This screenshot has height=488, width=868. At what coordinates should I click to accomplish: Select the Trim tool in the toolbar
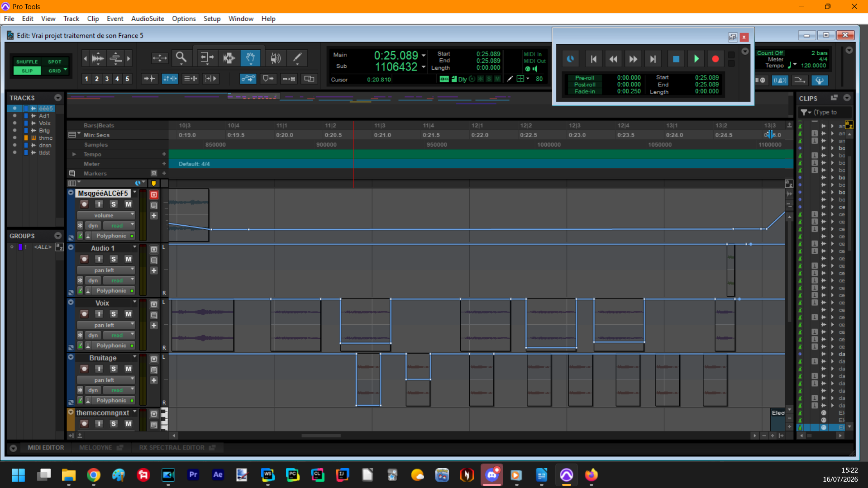coord(206,57)
